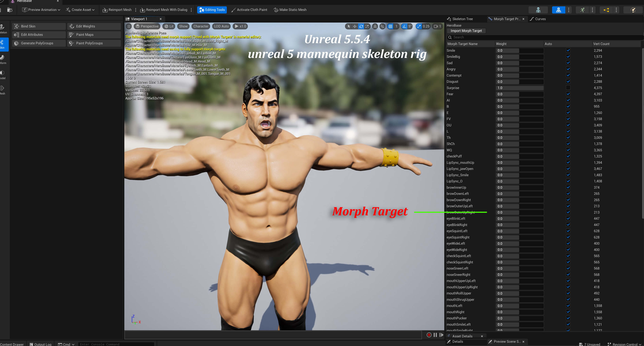Open the playback speed x1.0 dropdown
The image size is (644, 346).
(x=240, y=26)
